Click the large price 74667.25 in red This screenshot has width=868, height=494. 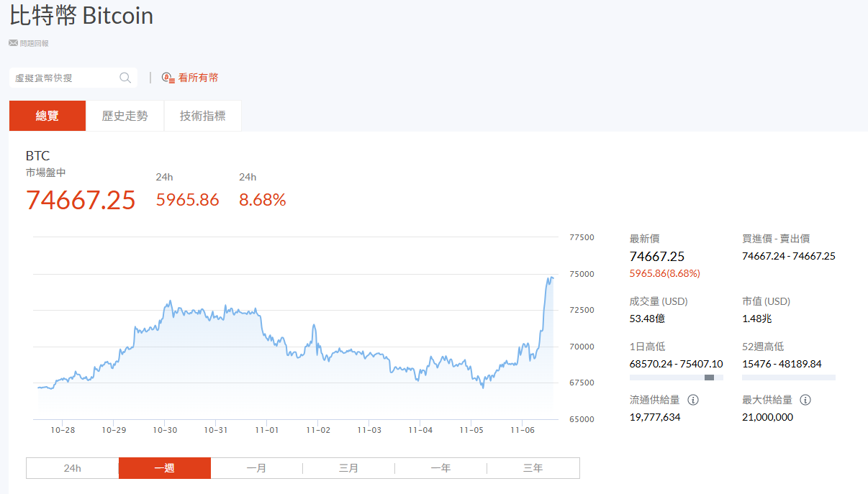click(81, 200)
